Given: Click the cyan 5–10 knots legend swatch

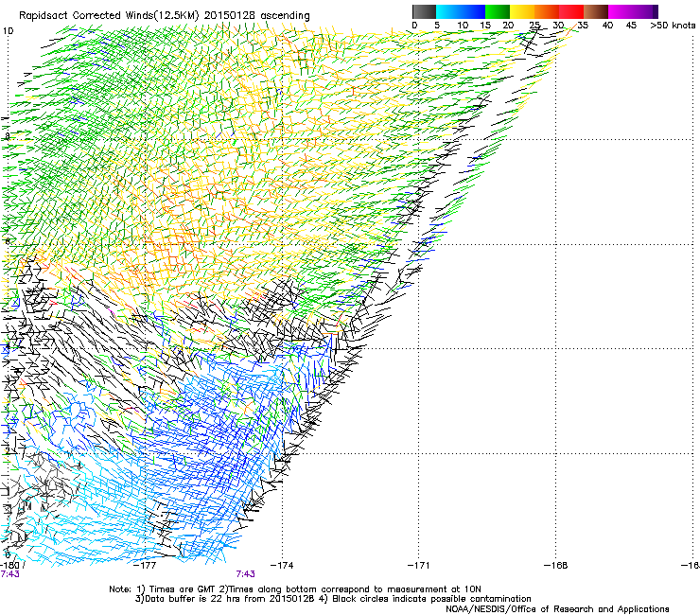Looking at the screenshot, I should tap(448, 11).
